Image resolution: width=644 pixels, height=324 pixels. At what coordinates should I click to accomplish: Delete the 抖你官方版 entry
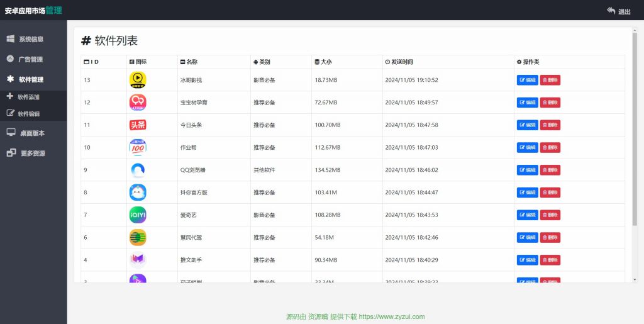[550, 193]
